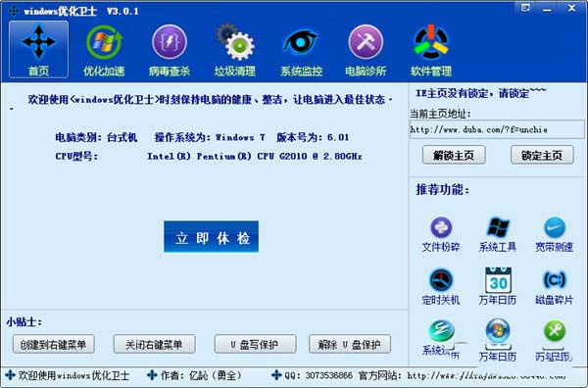This screenshot has height=388, width=588.
Task: Close the windows优化卫士 window
Action: coord(572,8)
